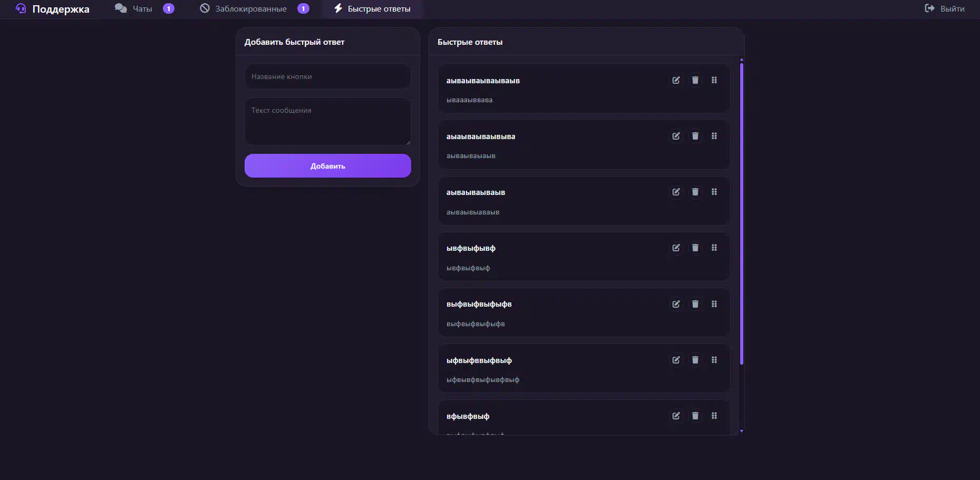The height and width of the screenshot is (480, 980).
Task: Grab the drag handle of аываываываыв reply
Action: point(714,192)
